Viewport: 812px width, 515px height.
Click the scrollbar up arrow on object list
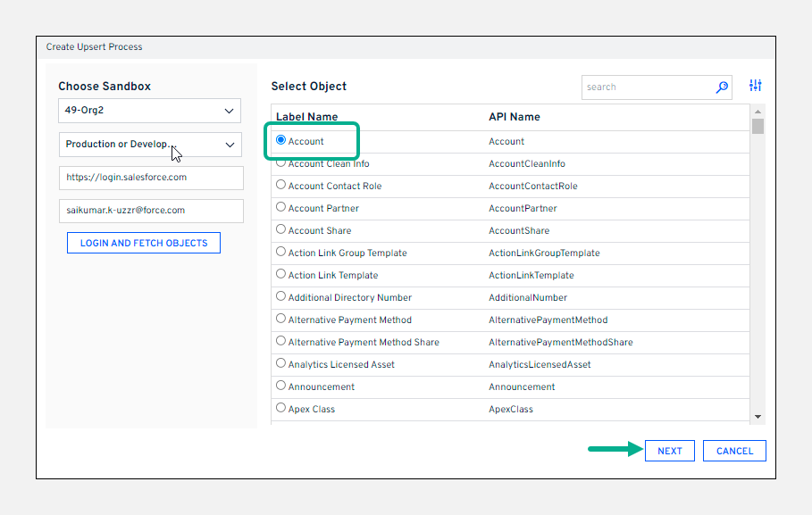tap(758, 112)
